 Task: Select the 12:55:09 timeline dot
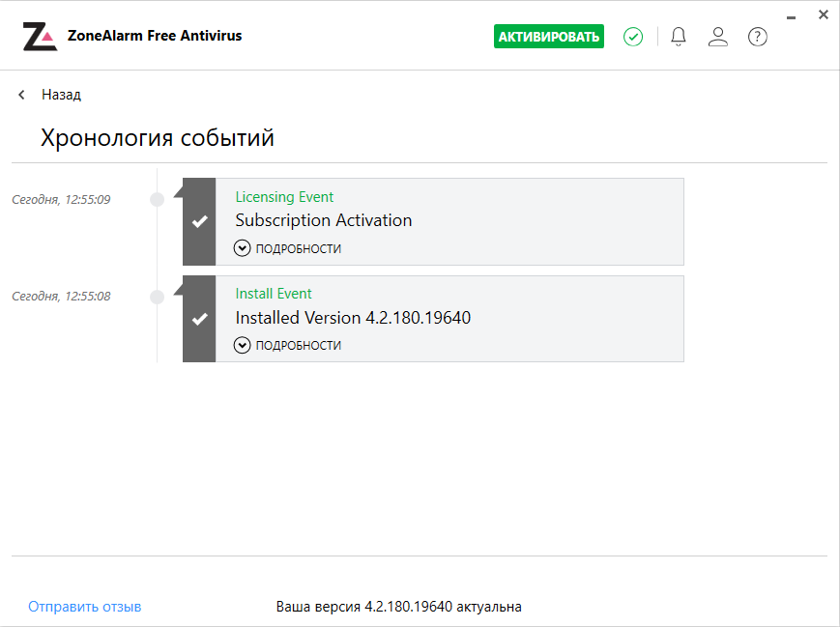pyautogui.click(x=157, y=200)
